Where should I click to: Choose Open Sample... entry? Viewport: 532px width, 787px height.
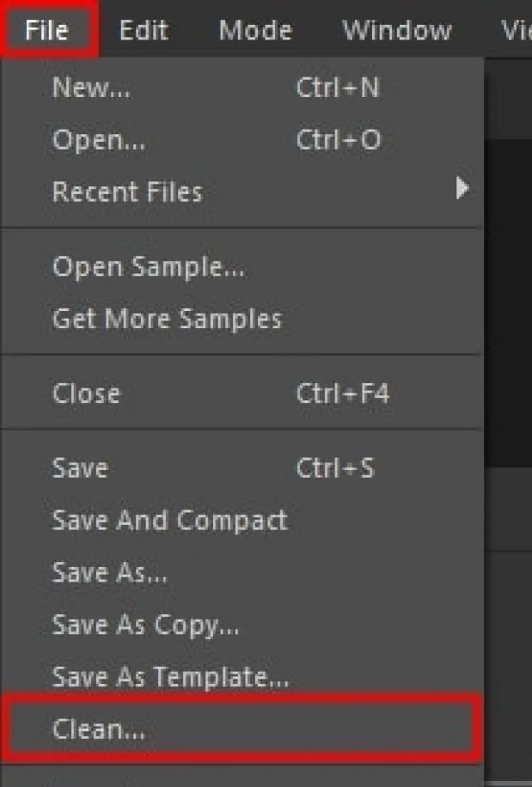coord(148,267)
